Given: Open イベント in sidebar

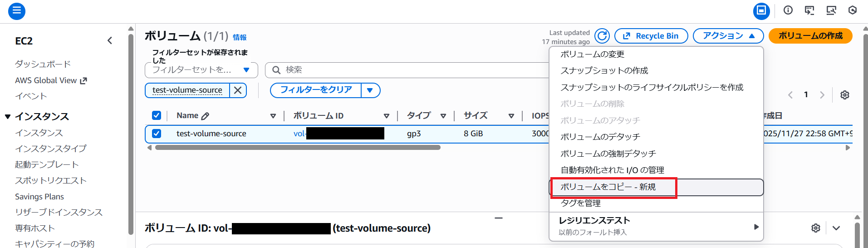Looking at the screenshot, I should pyautogui.click(x=31, y=96).
